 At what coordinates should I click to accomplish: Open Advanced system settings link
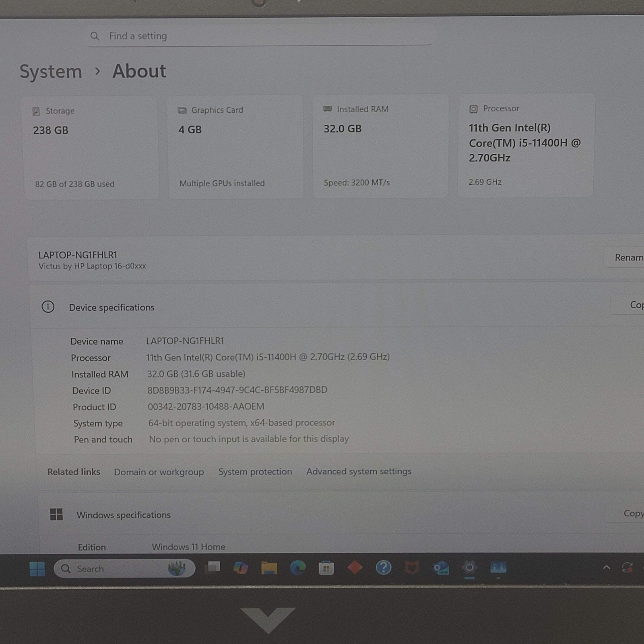[359, 471]
